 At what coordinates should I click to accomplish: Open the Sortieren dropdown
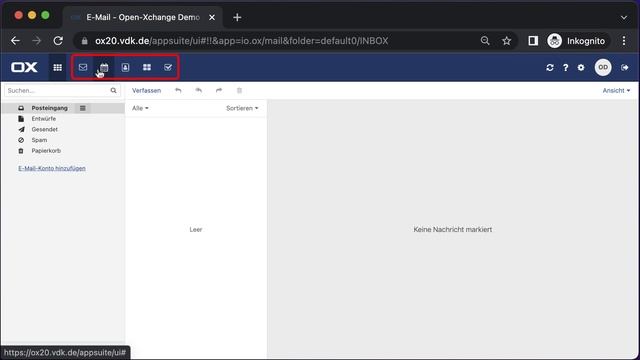coord(242,108)
